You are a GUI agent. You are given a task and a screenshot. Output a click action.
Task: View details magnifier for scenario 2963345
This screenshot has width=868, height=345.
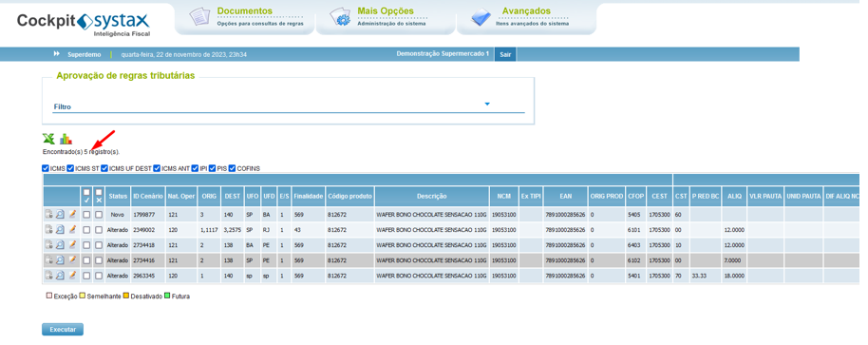[x=60, y=276]
